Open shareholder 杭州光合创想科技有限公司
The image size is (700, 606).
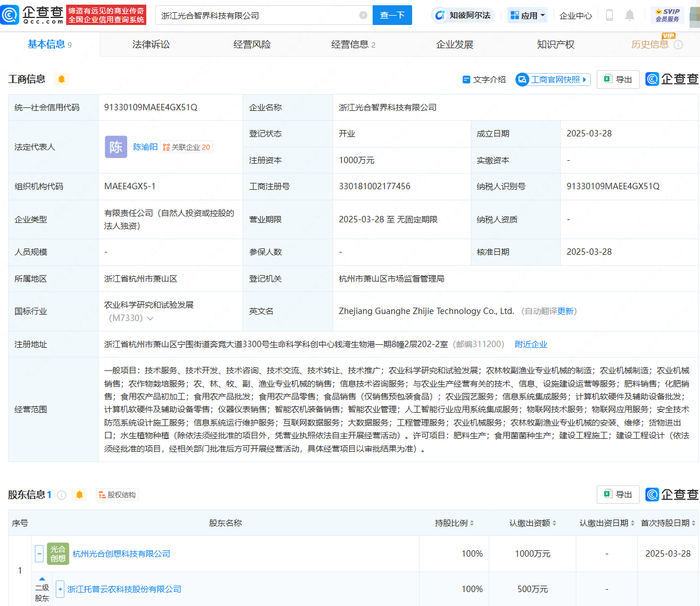coord(121,554)
